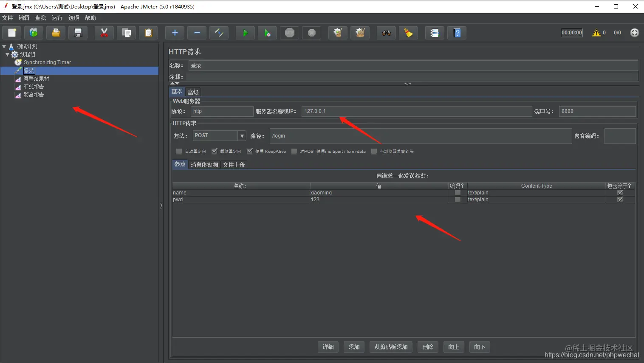Screen dimensions: 644x363
Task: Open the Function Helper list icon
Action: 435,33
